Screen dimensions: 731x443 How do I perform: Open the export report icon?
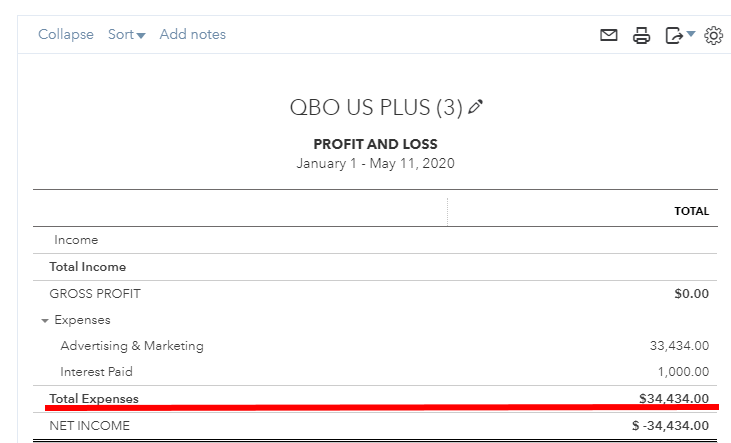tap(674, 35)
